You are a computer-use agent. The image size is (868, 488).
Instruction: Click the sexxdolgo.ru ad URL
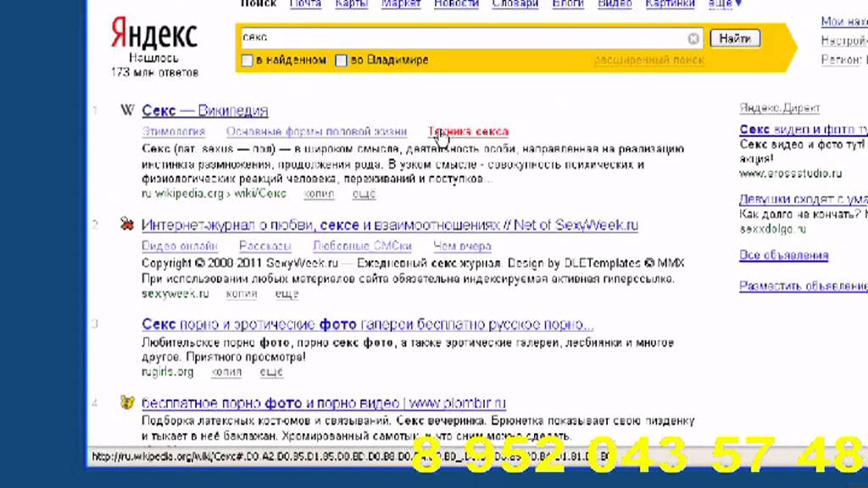(773, 229)
